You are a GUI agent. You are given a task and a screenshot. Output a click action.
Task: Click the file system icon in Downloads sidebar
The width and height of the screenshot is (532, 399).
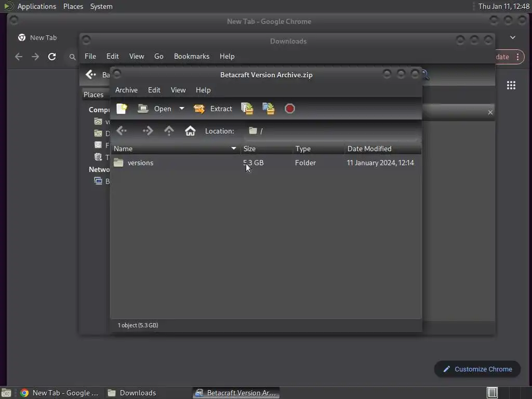click(98, 145)
